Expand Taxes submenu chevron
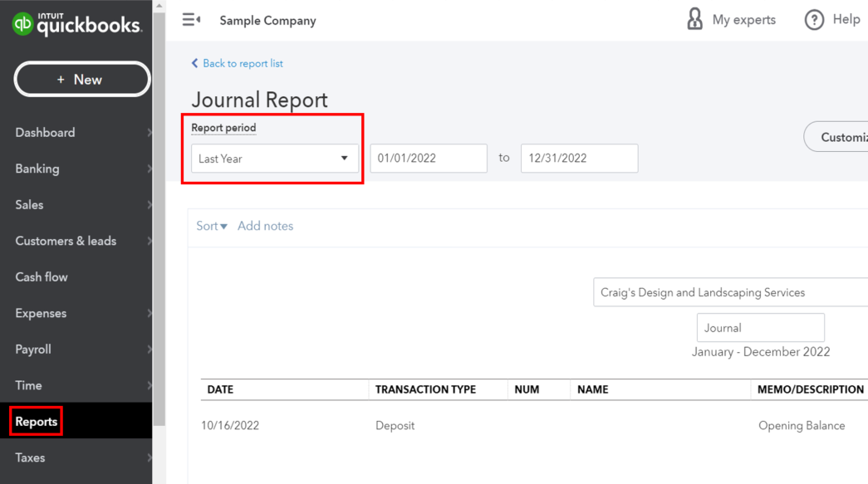 [150, 458]
